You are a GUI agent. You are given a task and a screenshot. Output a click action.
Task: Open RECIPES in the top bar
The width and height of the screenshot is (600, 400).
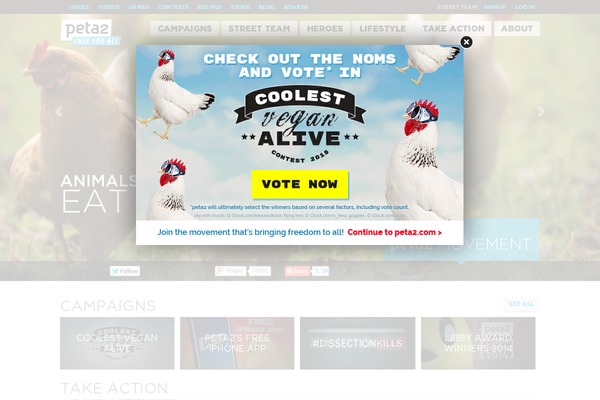[x=209, y=7]
